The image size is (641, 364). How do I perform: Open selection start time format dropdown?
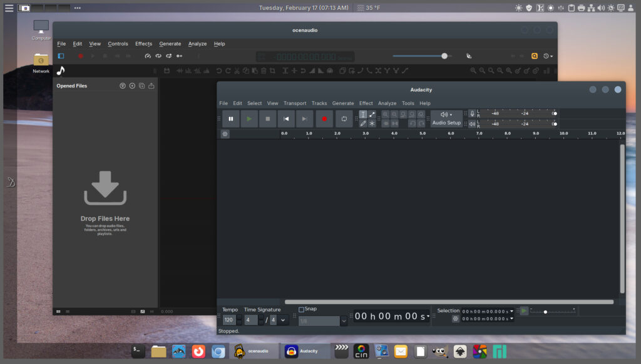[x=511, y=311]
